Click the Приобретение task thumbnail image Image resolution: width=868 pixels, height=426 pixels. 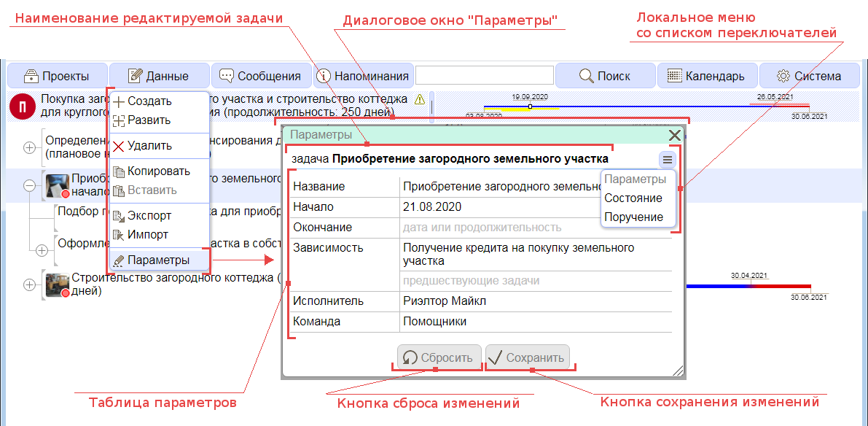coord(57,185)
